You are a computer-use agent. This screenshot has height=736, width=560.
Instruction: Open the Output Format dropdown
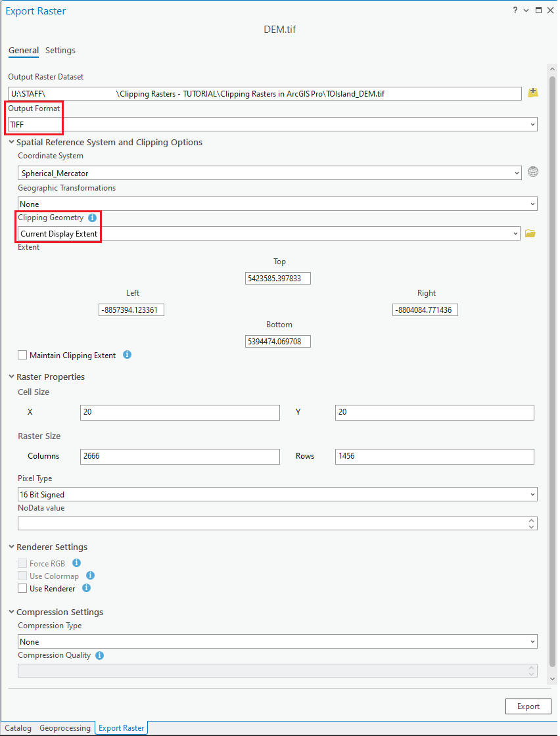click(x=532, y=124)
